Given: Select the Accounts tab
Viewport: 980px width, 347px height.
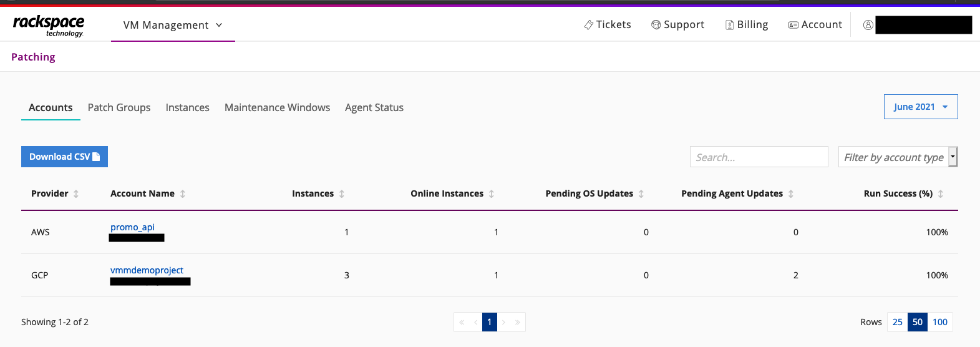Looking at the screenshot, I should click(51, 107).
